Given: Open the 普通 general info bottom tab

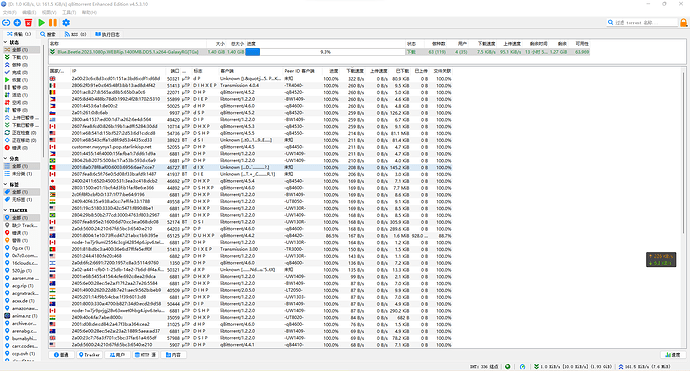Looking at the screenshot, I should pos(61,355).
